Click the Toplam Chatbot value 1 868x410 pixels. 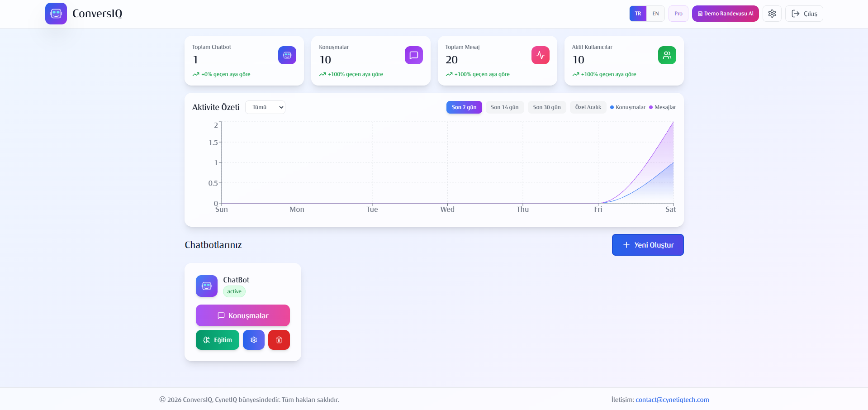(195, 60)
